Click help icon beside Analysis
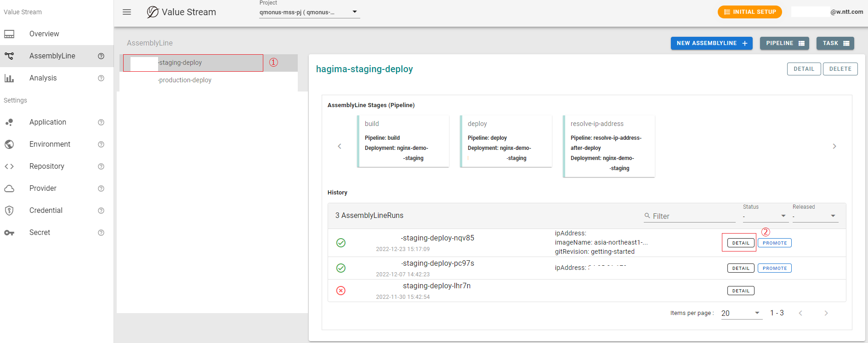This screenshot has height=343, width=868. point(101,78)
